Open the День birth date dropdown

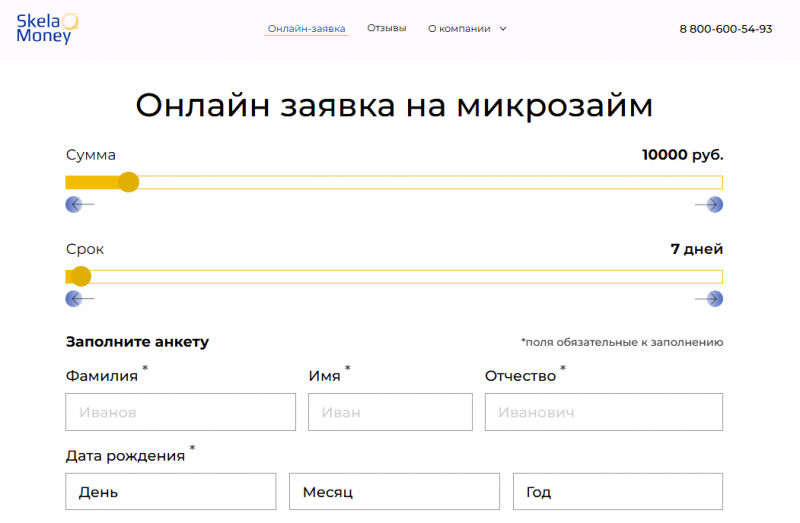(x=170, y=491)
